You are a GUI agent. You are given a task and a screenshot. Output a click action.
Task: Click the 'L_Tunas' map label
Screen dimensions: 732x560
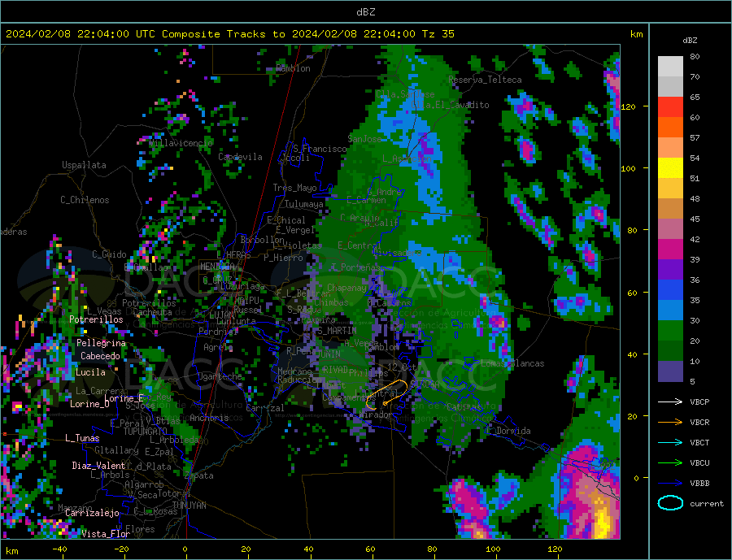pos(82,438)
